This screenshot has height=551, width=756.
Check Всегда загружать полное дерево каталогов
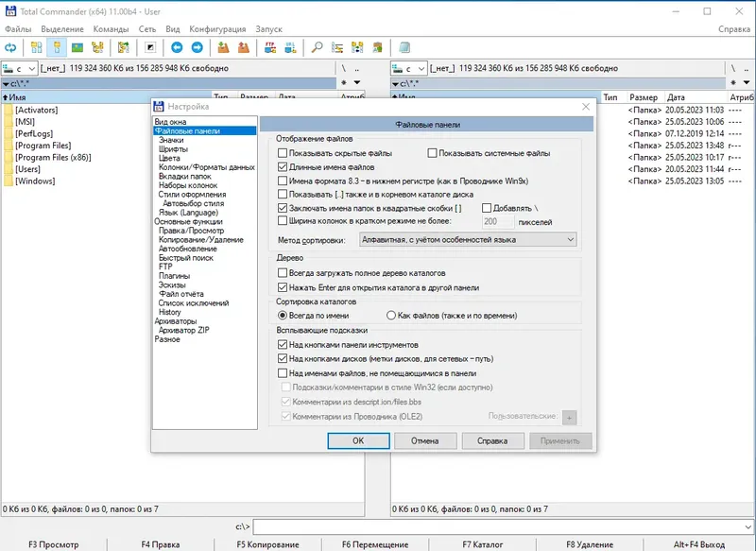pos(283,273)
